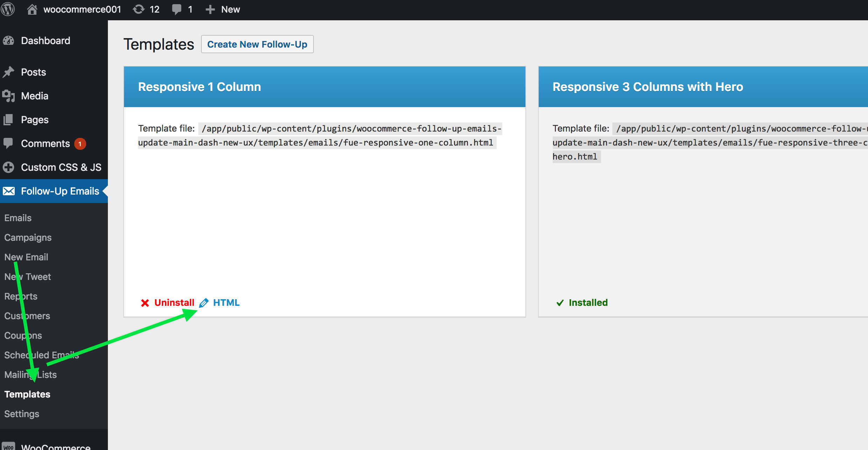Click the Templates page heading
Viewport: 868px width, 450px height.
point(159,44)
